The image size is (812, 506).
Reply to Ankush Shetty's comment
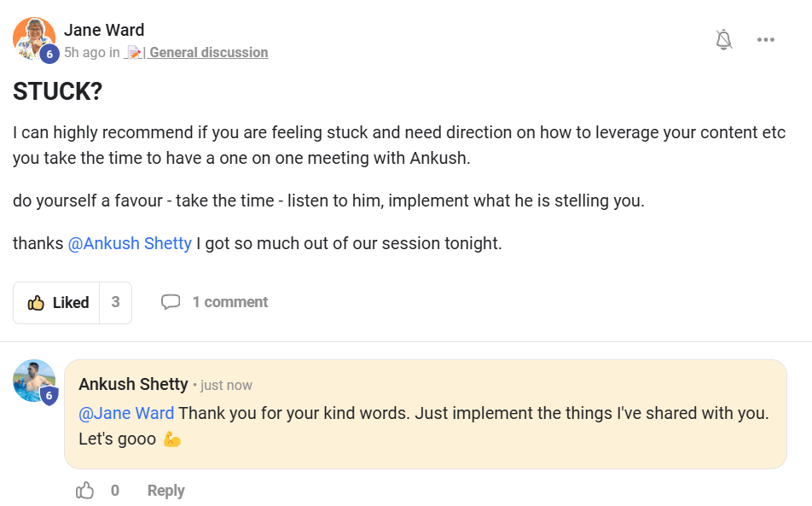[165, 491]
